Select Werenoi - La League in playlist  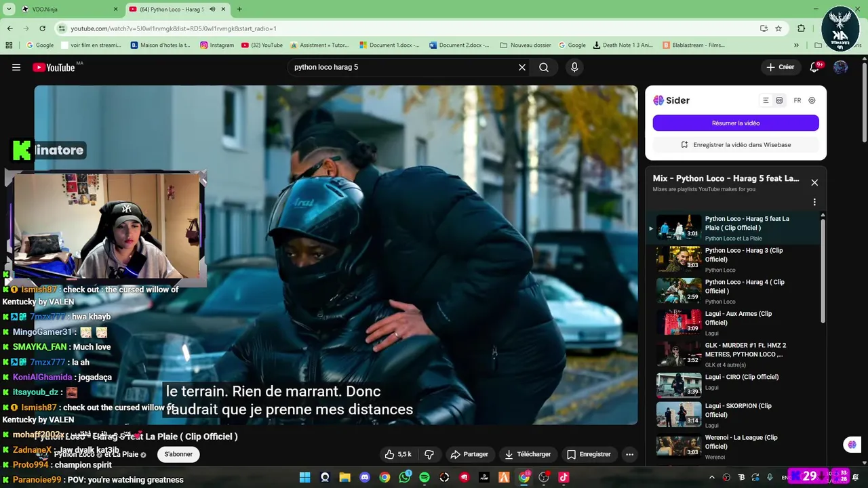tap(732, 447)
